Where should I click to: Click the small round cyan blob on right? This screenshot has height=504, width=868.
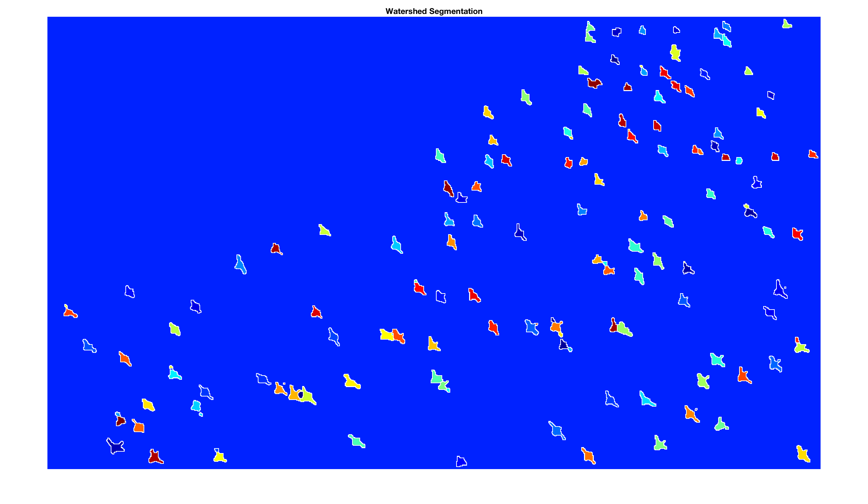739,161
